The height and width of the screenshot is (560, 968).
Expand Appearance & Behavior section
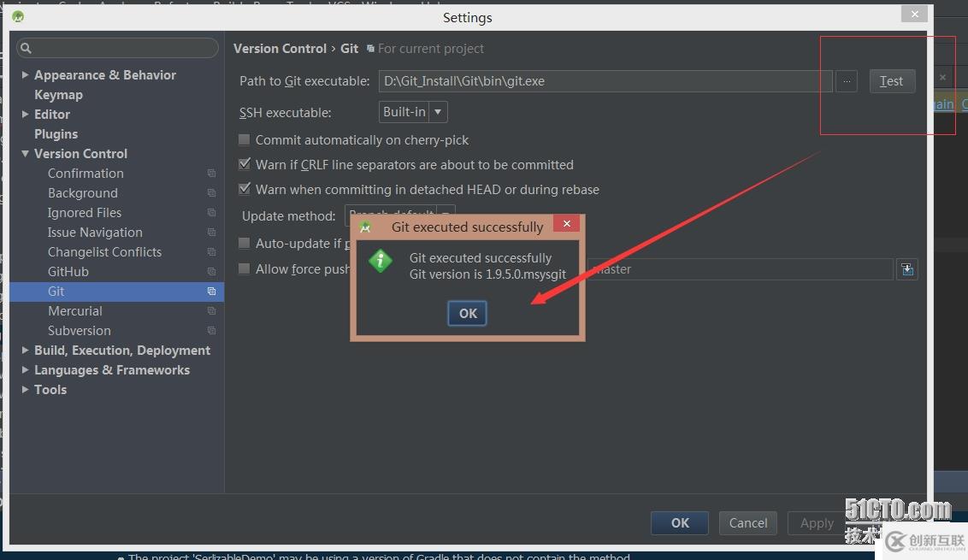click(26, 74)
